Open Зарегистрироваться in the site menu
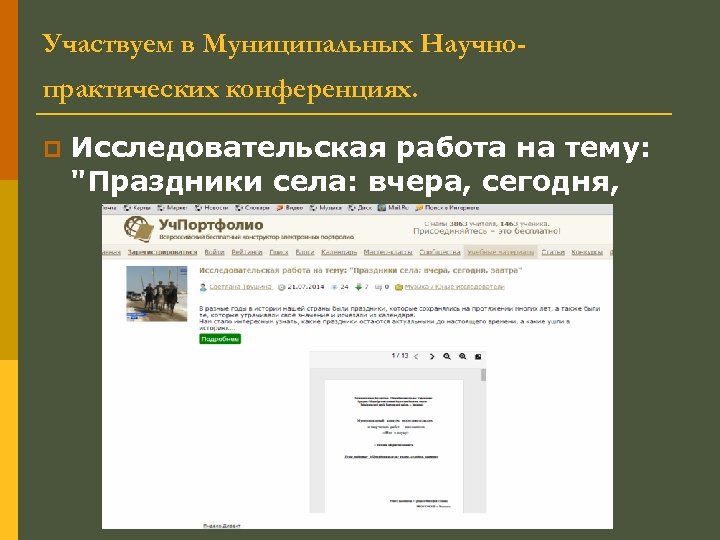 point(162,252)
